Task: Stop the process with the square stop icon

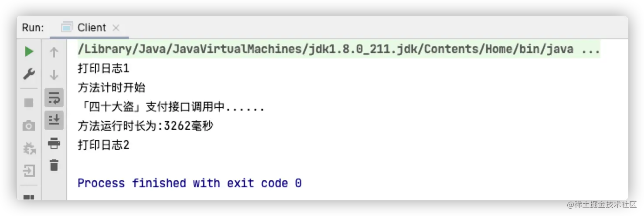Action: [29, 103]
